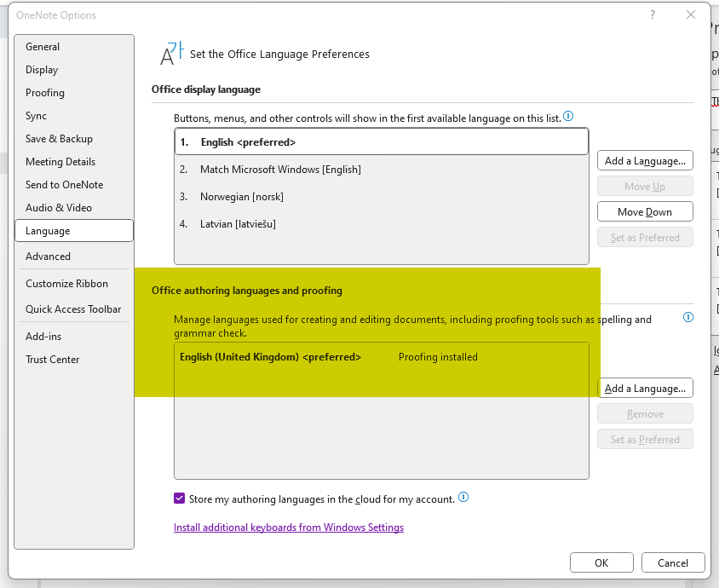Open the Add-ins category
The height and width of the screenshot is (588, 719).
coord(74,337)
